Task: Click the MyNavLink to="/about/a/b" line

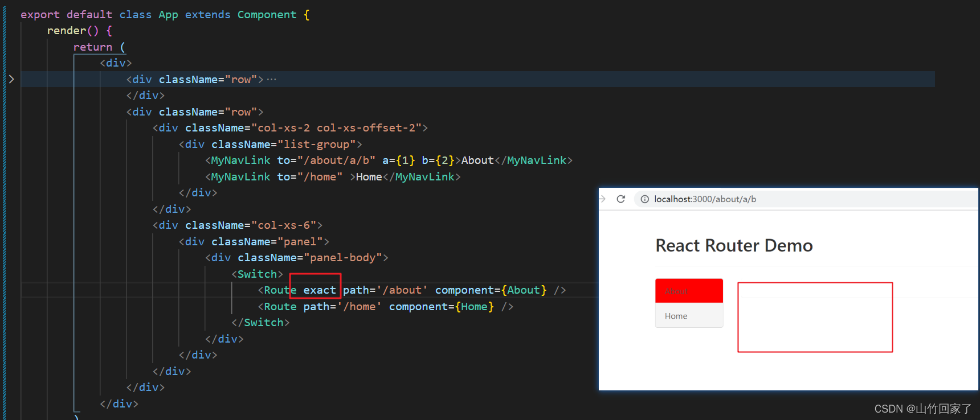Action: coord(389,160)
